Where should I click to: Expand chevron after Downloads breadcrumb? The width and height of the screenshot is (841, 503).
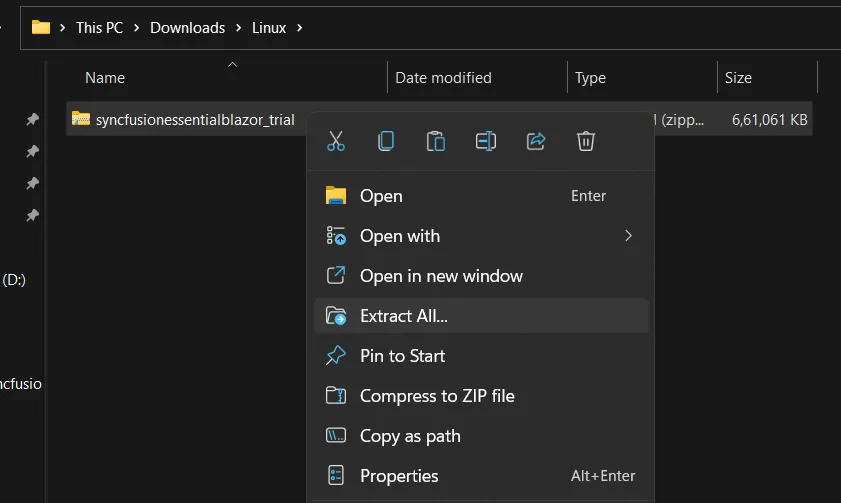point(239,28)
